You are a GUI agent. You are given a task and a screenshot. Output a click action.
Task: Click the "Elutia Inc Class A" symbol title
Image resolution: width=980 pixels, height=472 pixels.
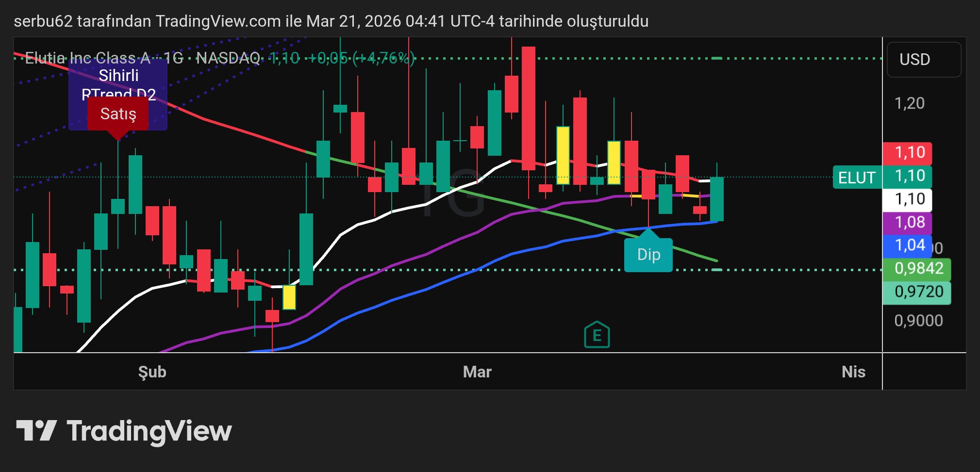coord(87,58)
